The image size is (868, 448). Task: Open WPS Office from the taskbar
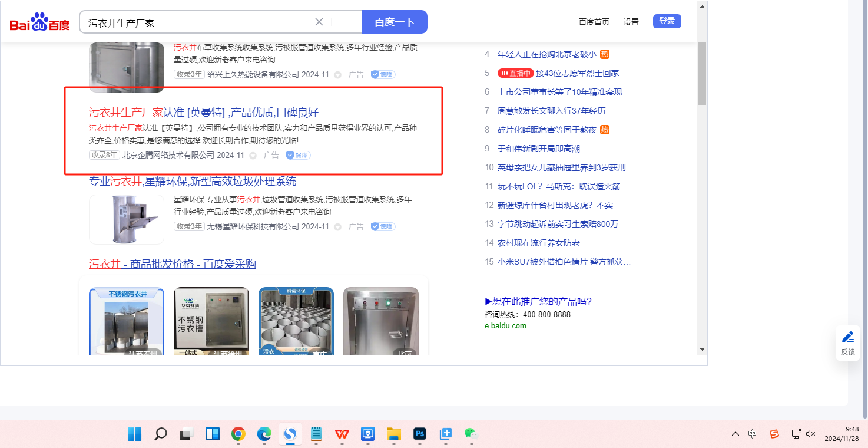pos(342,434)
